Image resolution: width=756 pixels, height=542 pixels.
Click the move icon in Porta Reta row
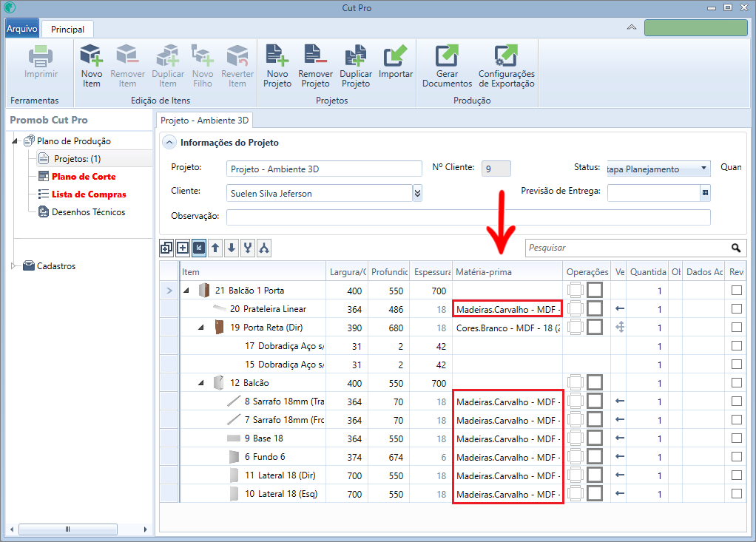[620, 327]
